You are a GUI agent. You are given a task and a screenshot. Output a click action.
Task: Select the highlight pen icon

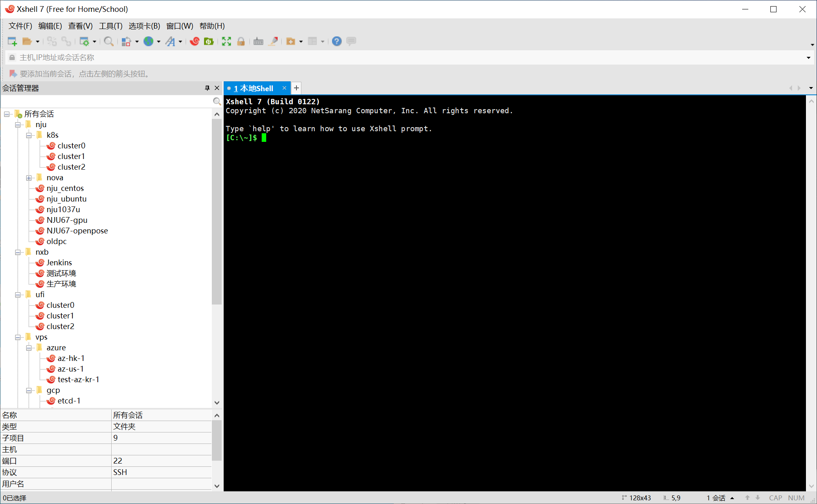(273, 41)
